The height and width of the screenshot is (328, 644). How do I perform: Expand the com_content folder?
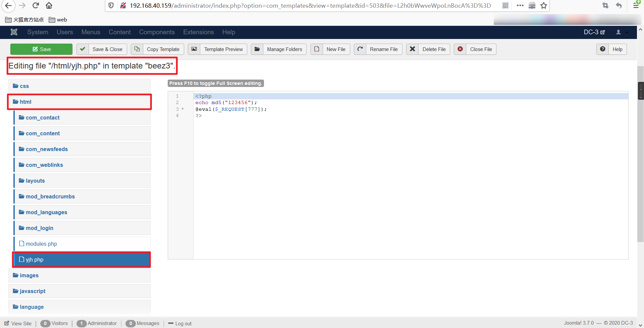tap(82, 133)
